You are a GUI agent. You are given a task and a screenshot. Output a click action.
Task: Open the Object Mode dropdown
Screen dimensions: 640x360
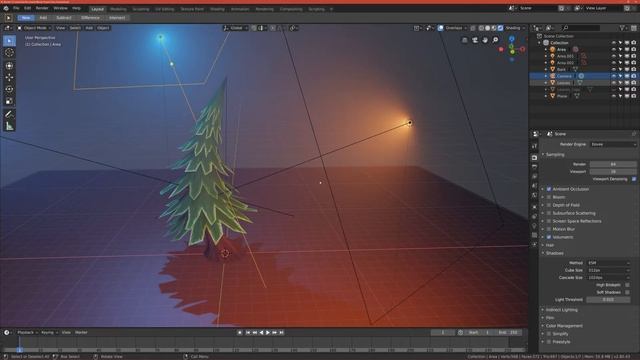pyautogui.click(x=34, y=28)
